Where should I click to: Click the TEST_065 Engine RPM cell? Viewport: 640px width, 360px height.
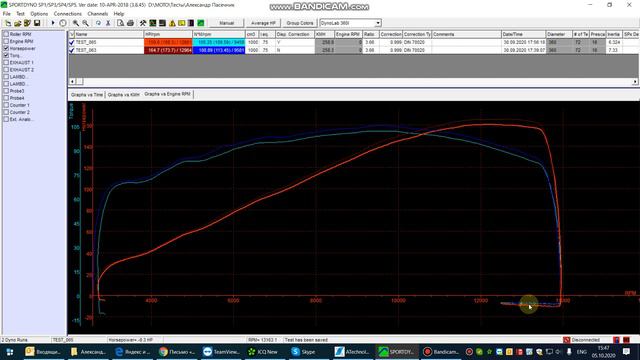pyautogui.click(x=348, y=42)
